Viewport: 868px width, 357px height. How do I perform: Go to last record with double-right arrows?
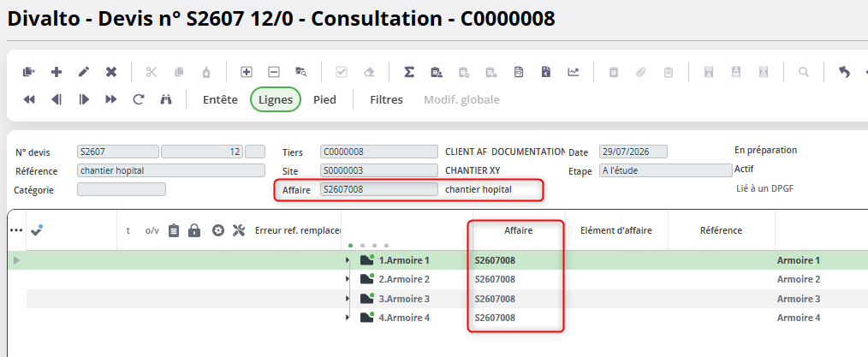[x=111, y=99]
